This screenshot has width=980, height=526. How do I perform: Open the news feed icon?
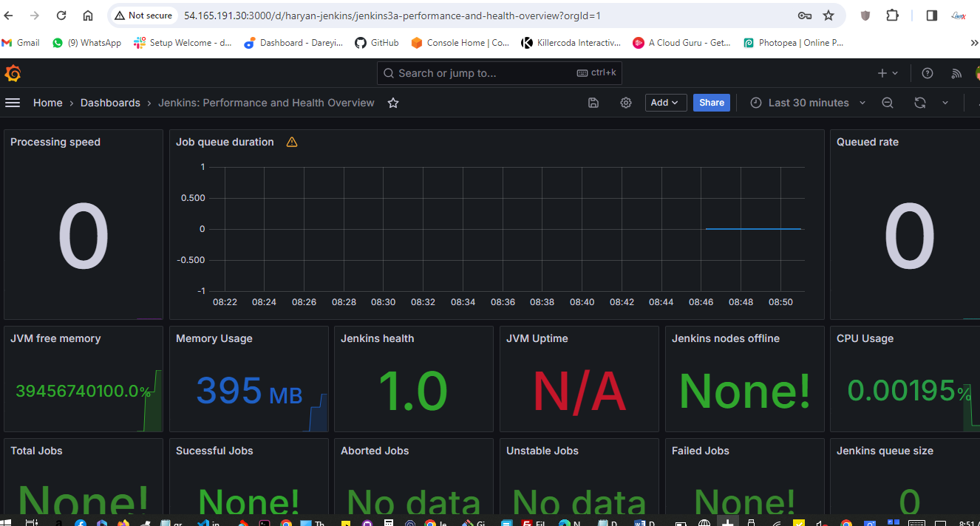tap(956, 73)
